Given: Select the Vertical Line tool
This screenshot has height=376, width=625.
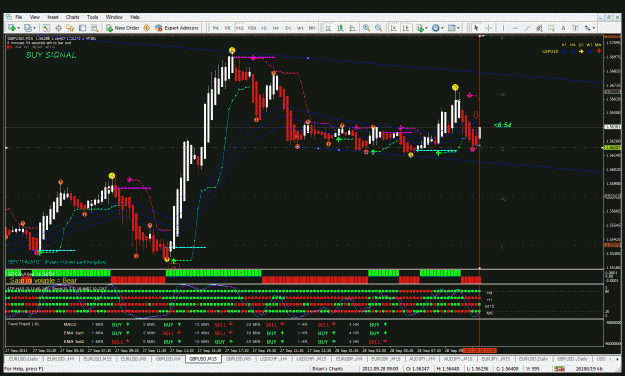Looking at the screenshot, I should pos(503,28).
